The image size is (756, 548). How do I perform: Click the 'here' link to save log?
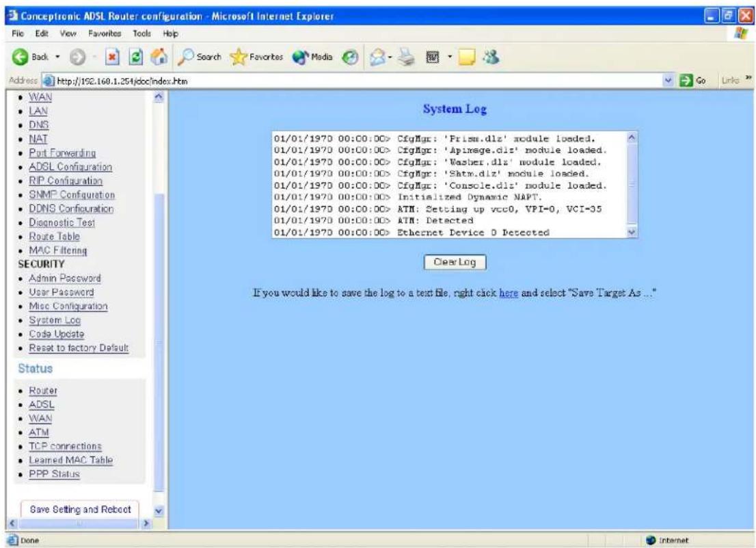(509, 293)
